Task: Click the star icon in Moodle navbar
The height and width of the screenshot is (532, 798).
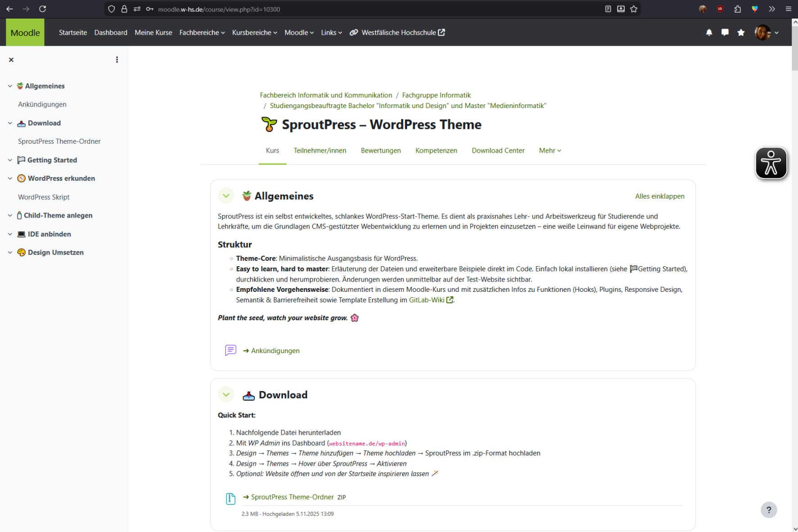Action: point(741,32)
